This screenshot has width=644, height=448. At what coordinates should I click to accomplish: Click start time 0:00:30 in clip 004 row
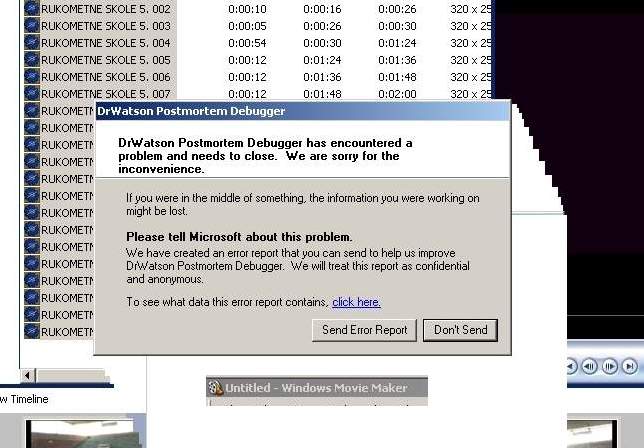point(322,43)
